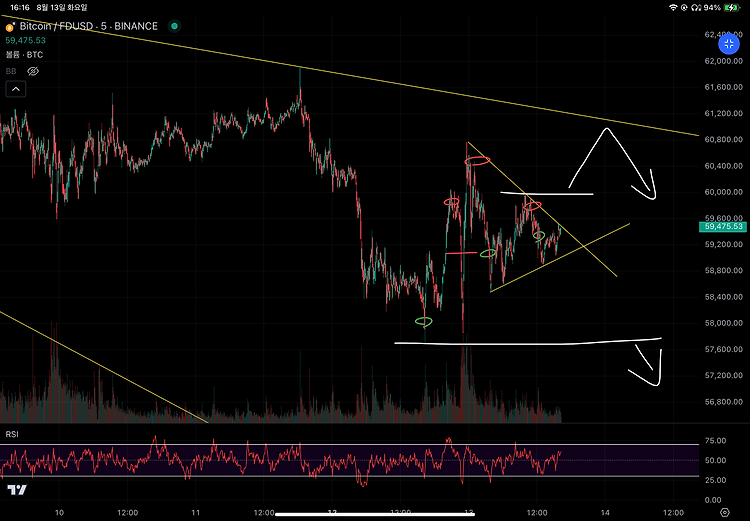Image resolution: width=750 pixels, height=521 pixels.
Task: Tap the green 59,475.53 price tag on axis
Action: coord(723,227)
